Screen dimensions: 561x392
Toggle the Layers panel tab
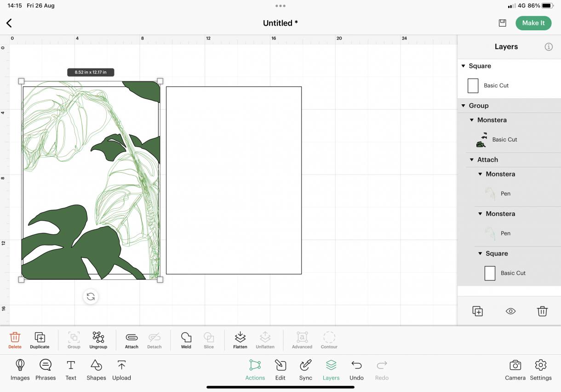tap(331, 370)
